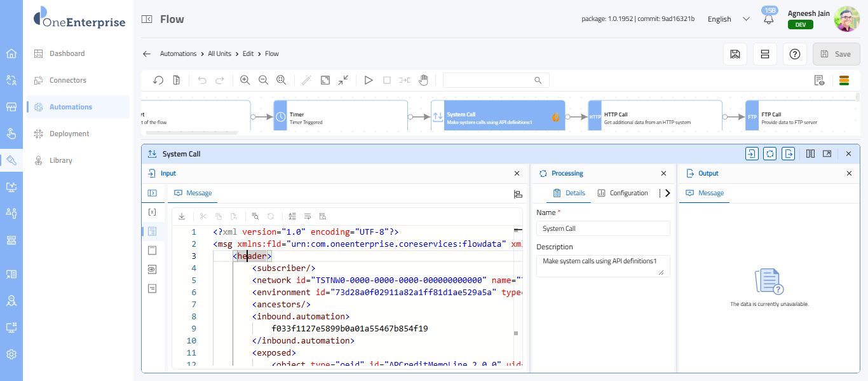Select the pan hand tool

423,80
